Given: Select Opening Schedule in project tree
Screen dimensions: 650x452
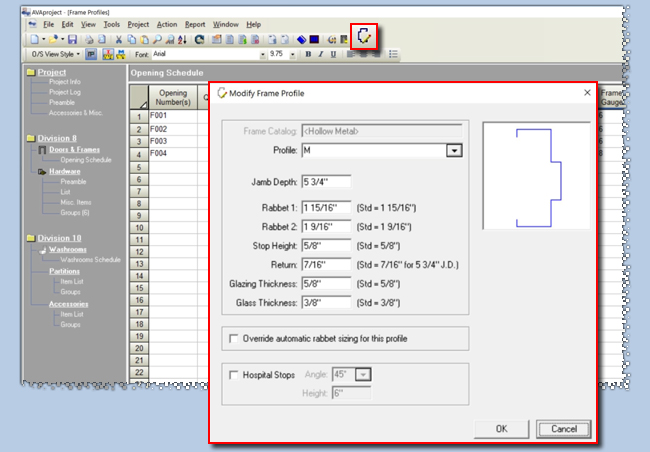Looking at the screenshot, I should tap(85, 159).
